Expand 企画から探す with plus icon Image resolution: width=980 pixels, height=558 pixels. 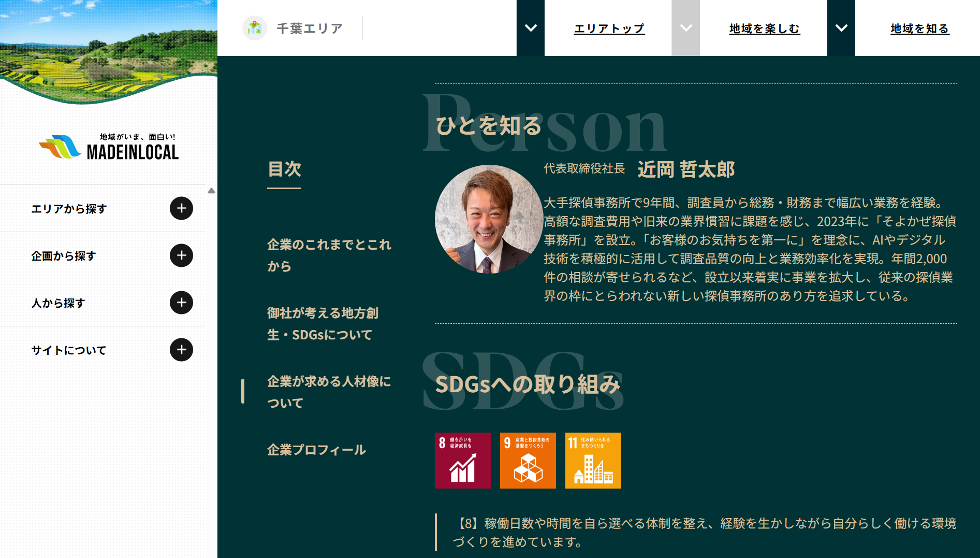181,255
